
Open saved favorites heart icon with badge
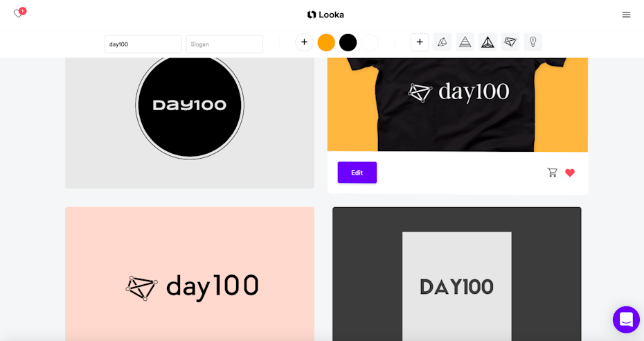[x=19, y=12]
